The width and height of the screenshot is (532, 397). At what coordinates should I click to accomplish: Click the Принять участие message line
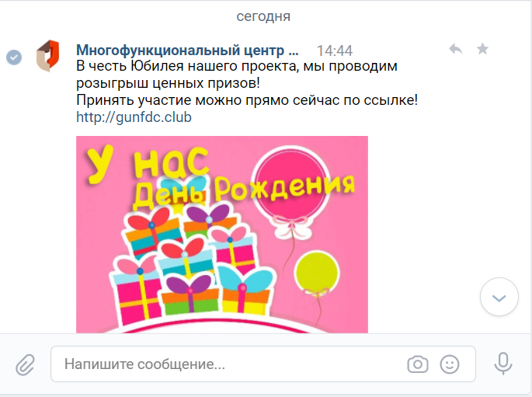(247, 100)
